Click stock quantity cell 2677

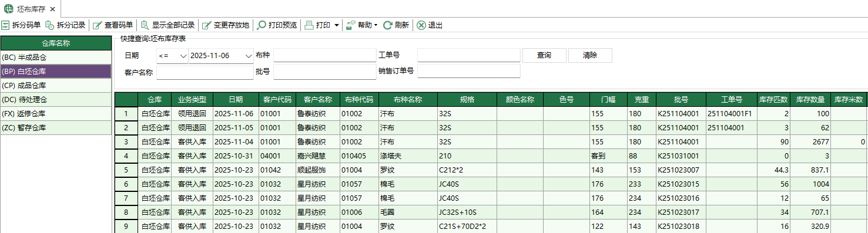(810, 142)
